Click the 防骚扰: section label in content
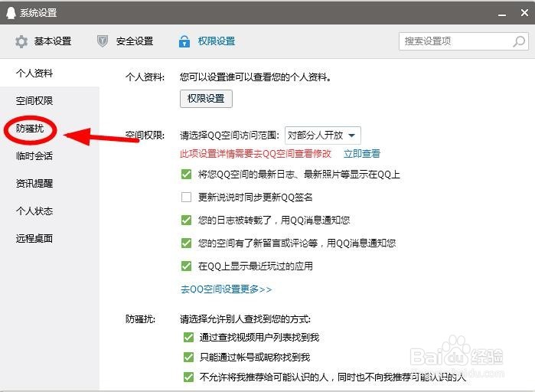Screen dimensions: 535x392 click(x=140, y=319)
